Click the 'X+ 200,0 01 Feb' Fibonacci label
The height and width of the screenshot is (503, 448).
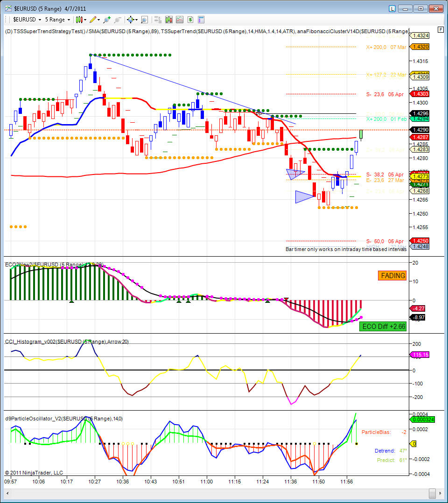click(386, 119)
